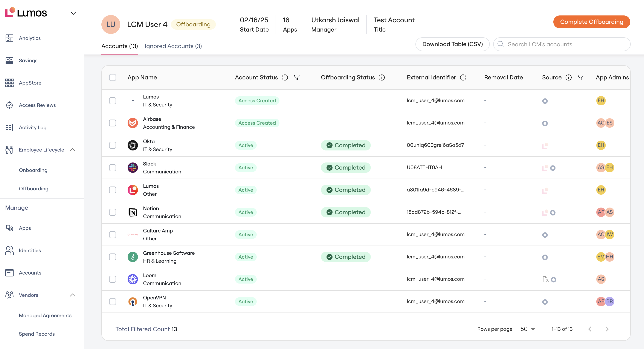The image size is (644, 349).
Task: Click the Access Reviews icon
Action: tap(9, 105)
